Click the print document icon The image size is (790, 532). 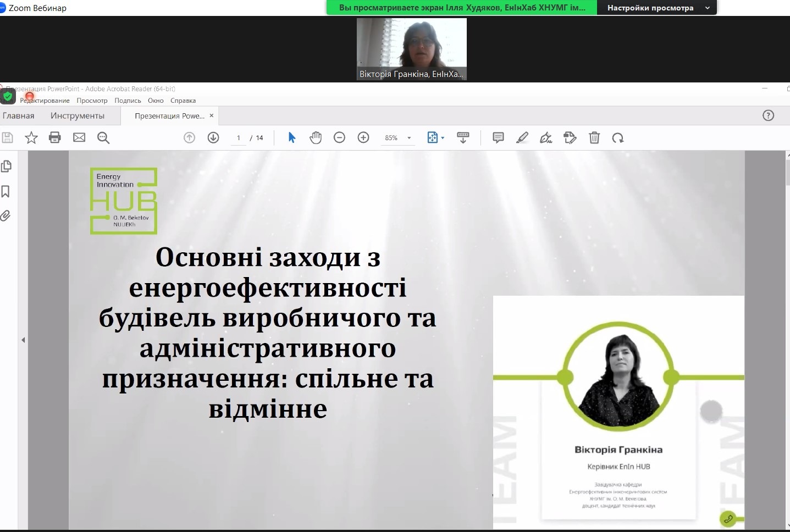pos(55,137)
